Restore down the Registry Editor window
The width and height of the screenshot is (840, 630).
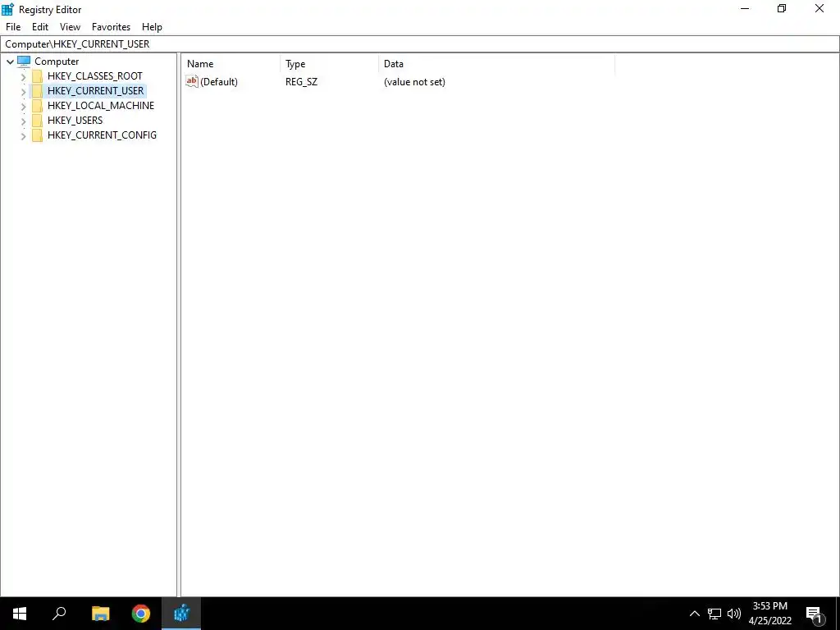pyautogui.click(x=782, y=8)
